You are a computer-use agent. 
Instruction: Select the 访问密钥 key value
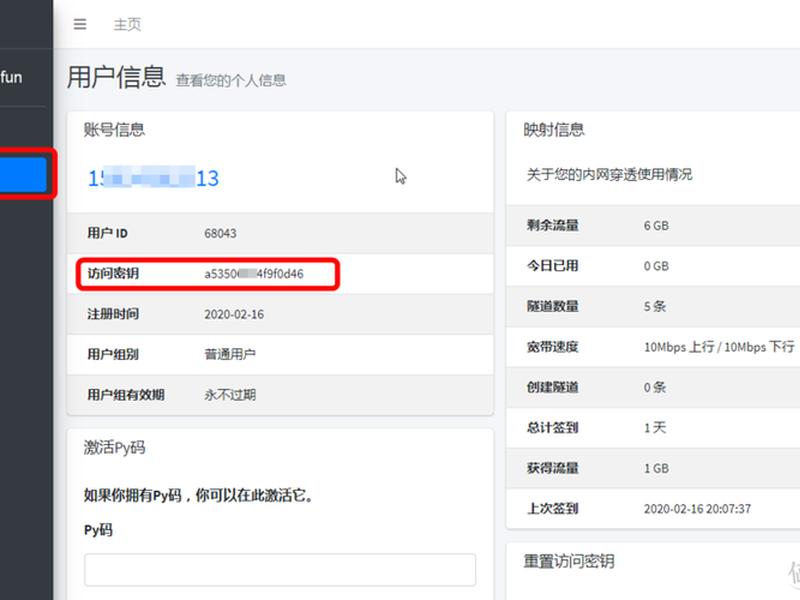click(254, 274)
